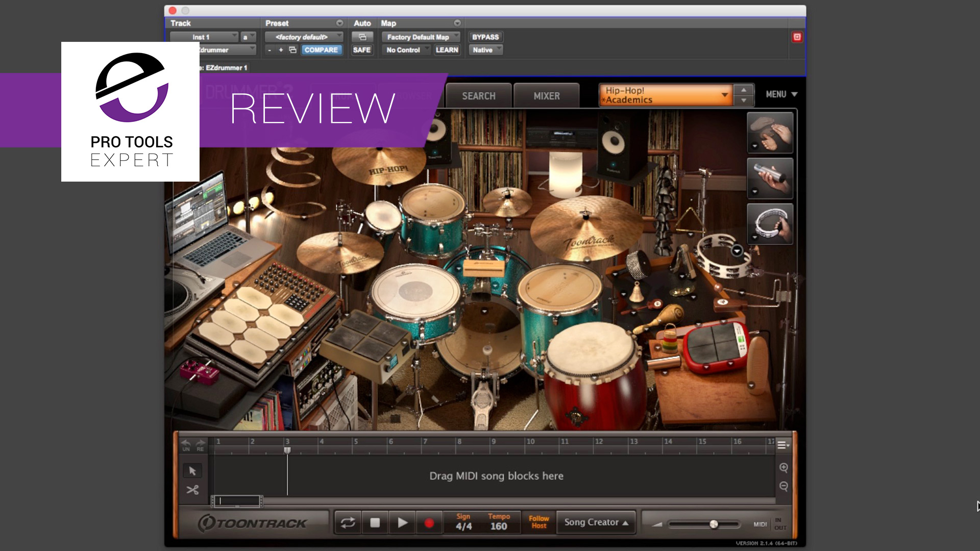
Task: Start playback with the play button
Action: click(402, 522)
